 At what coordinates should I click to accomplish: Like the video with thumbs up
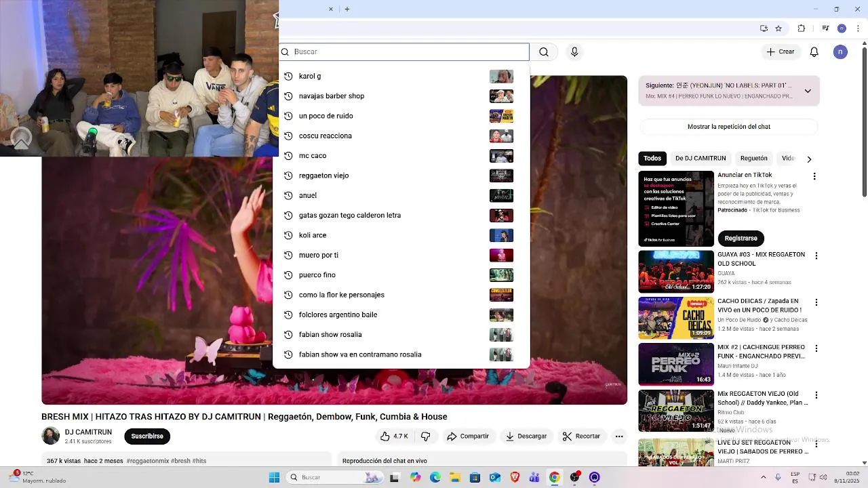tap(393, 436)
